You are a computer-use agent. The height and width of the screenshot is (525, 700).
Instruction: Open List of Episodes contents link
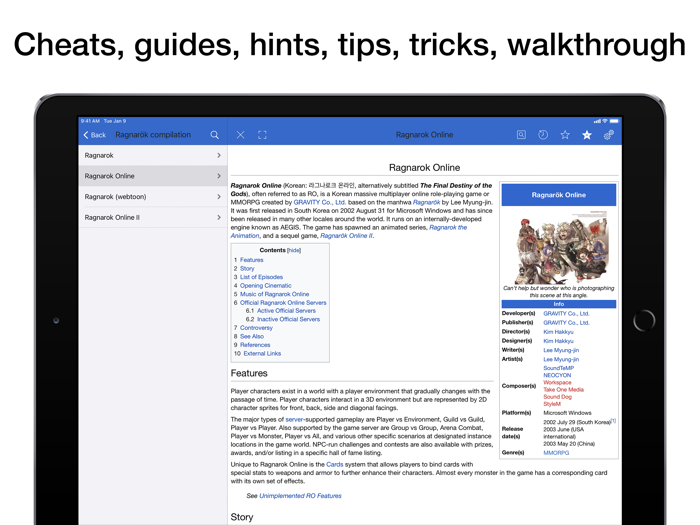pos(262,277)
